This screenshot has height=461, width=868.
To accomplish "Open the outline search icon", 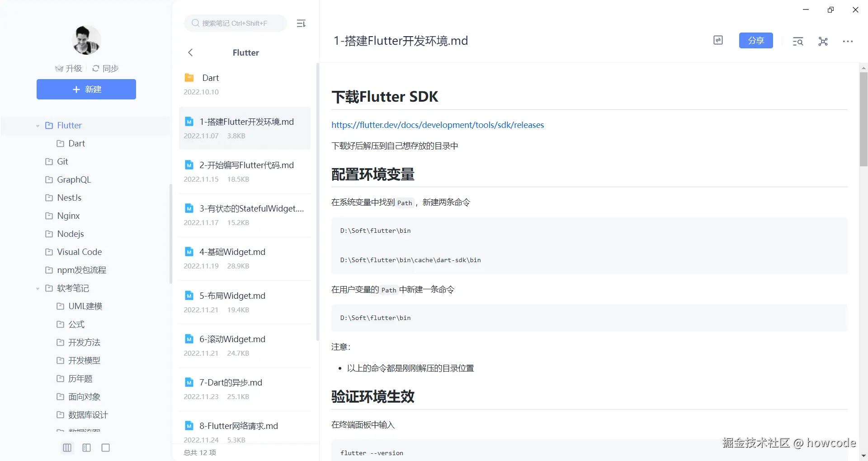I will click(798, 41).
